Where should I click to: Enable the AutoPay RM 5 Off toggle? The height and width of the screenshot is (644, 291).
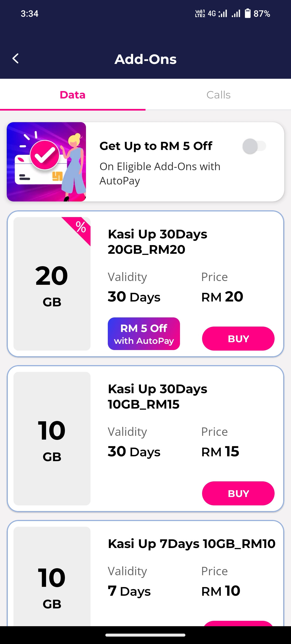tap(254, 146)
